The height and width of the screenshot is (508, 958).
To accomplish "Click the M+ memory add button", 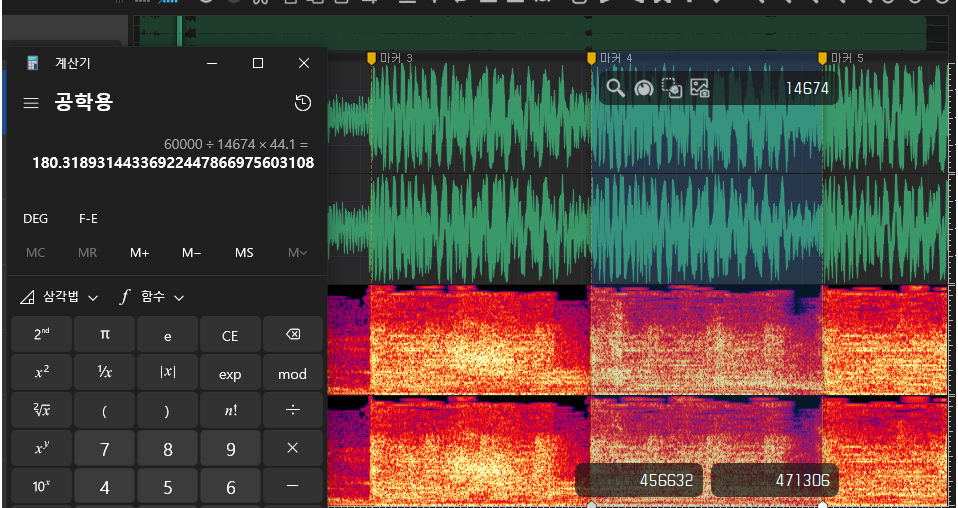I will click(x=139, y=252).
